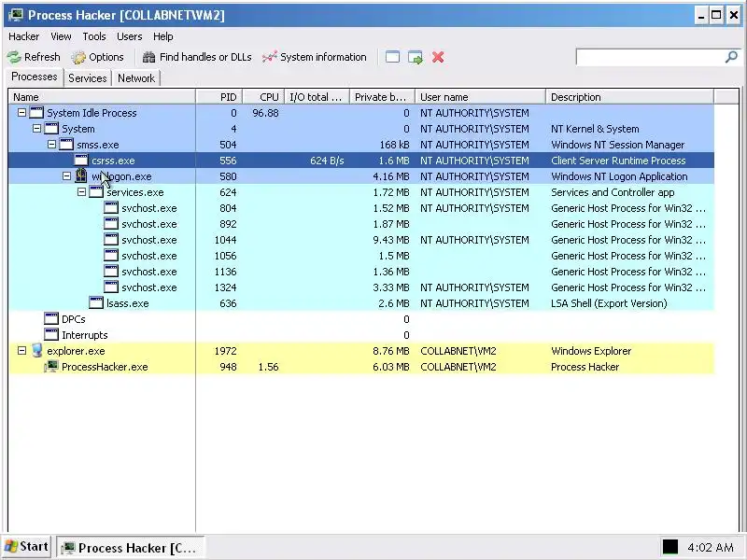Collapse the smss.exe tree node
The image size is (747, 560).
(x=51, y=145)
